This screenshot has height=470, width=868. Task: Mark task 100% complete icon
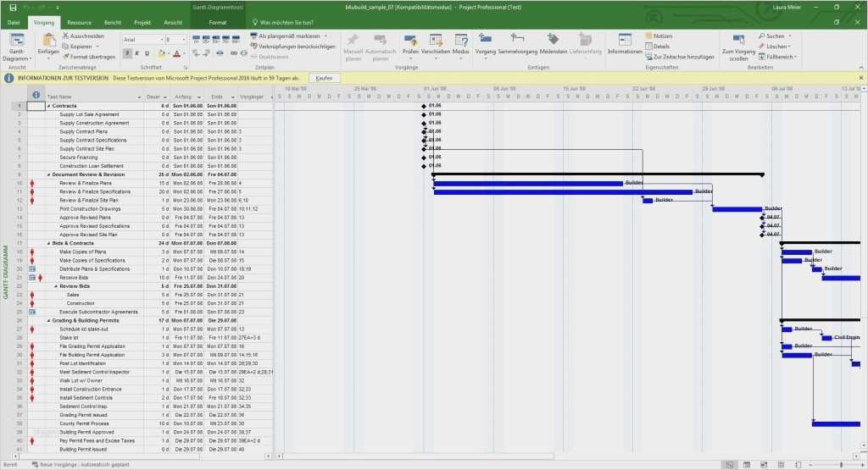click(x=236, y=39)
